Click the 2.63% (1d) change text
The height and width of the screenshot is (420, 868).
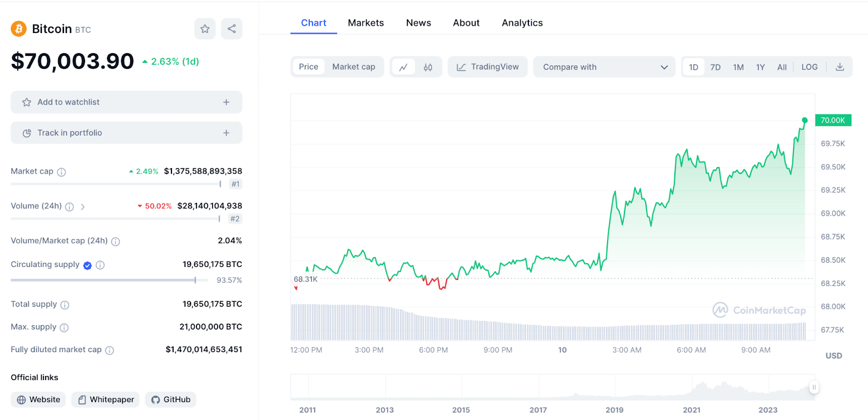pyautogui.click(x=175, y=61)
